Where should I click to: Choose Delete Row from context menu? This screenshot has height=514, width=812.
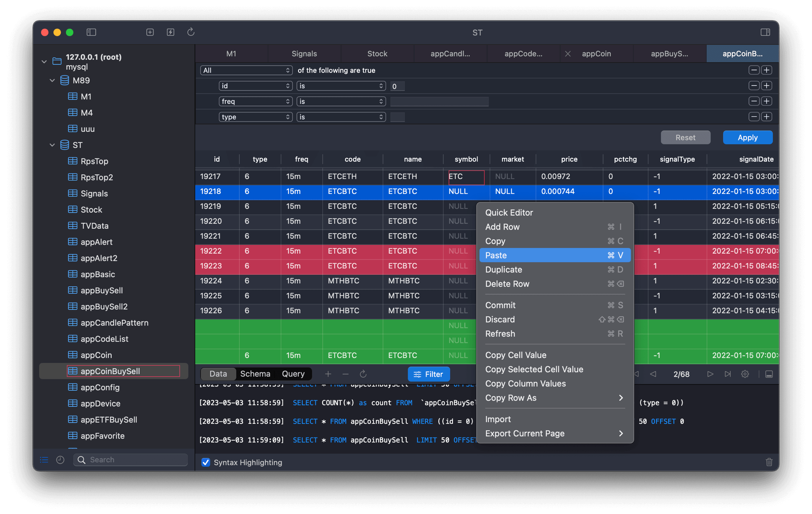coord(555,284)
